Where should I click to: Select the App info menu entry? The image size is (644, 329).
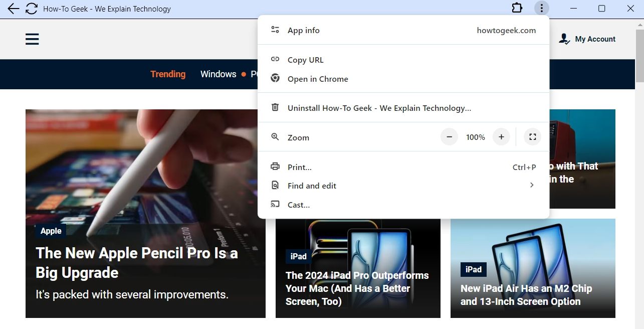(x=403, y=30)
